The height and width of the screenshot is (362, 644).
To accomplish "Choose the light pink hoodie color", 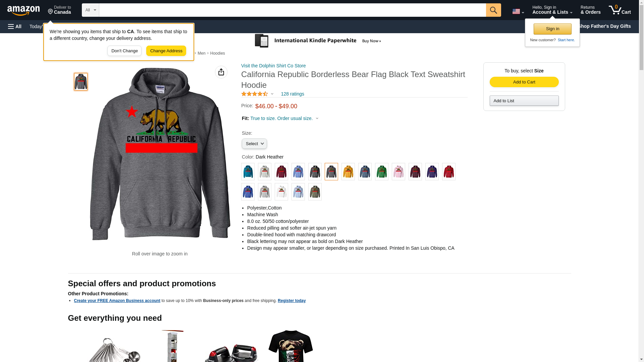I will click(398, 172).
